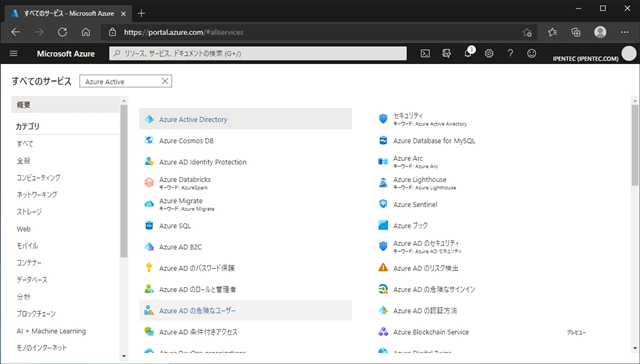
Task: Select the コンテナー category
Action: pos(29,263)
